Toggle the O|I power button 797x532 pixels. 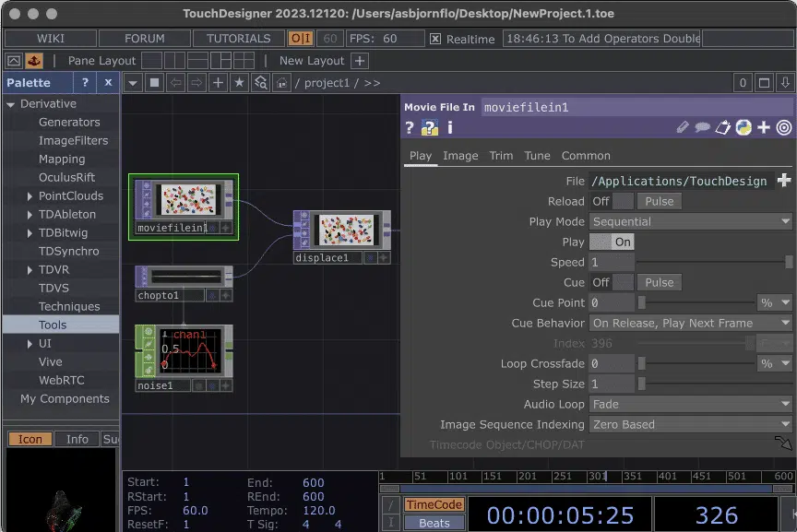301,39
